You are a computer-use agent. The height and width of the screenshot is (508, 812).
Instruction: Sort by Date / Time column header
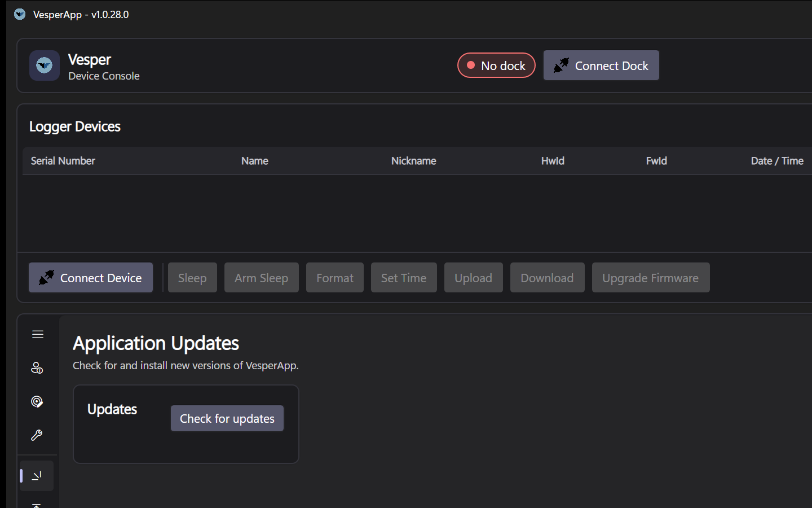(777, 161)
